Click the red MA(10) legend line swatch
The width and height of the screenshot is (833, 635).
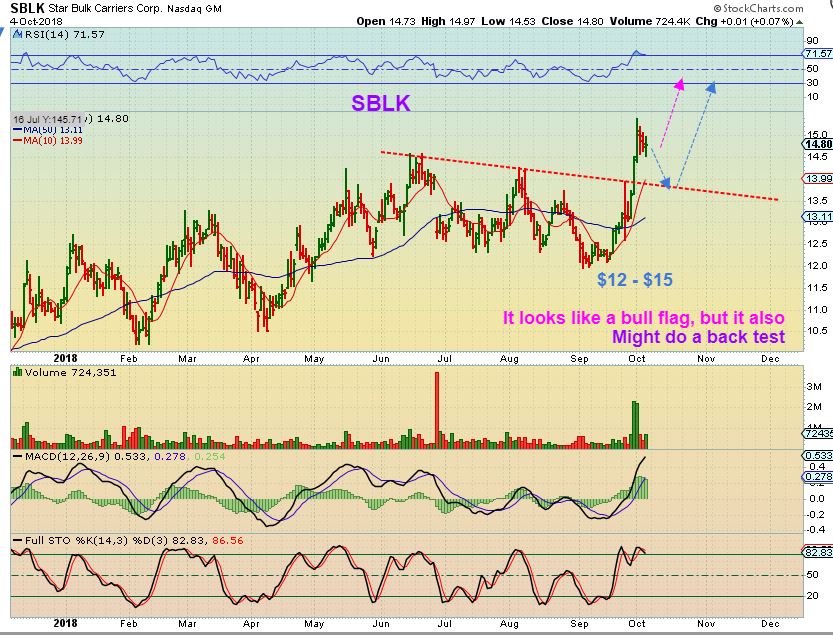click(x=18, y=141)
